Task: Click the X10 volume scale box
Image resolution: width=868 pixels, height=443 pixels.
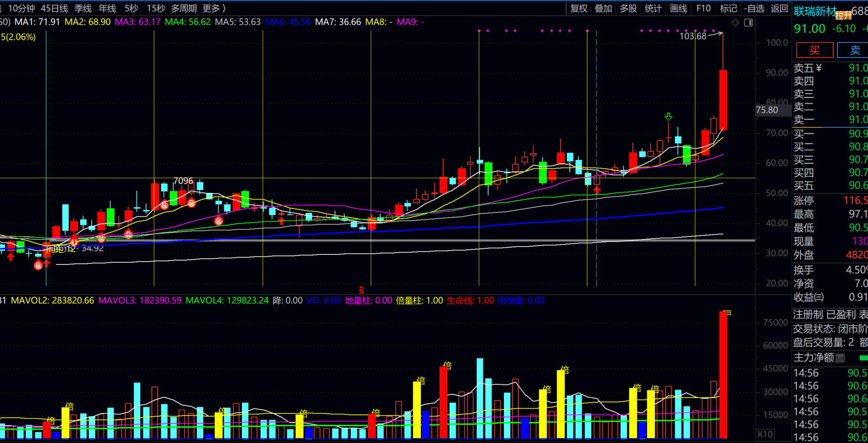Action: (x=765, y=434)
